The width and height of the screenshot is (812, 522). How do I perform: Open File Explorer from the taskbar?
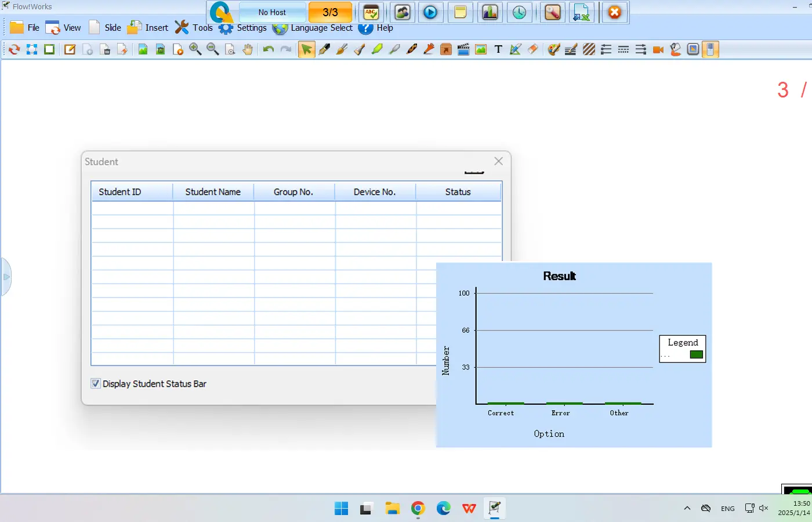393,509
